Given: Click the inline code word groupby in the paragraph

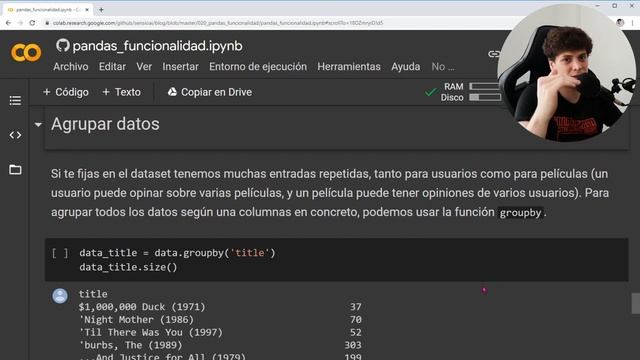Looking at the screenshot, I should click(x=520, y=213).
